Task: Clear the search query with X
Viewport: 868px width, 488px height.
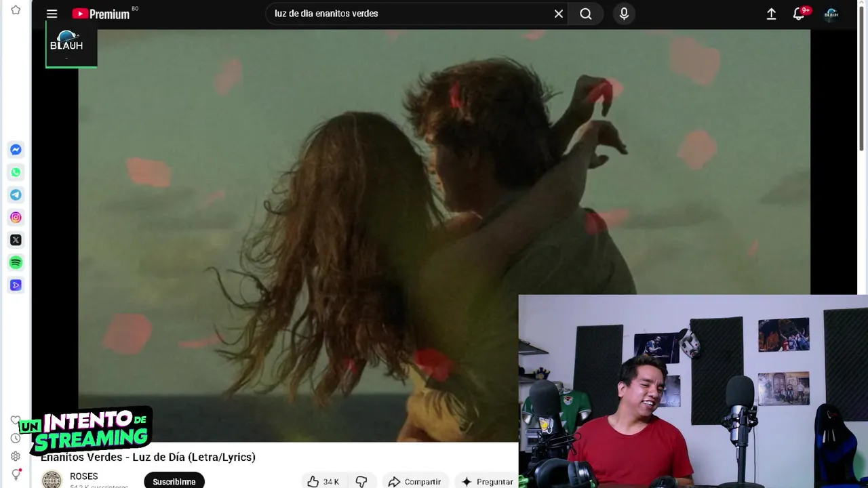Action: tap(559, 14)
